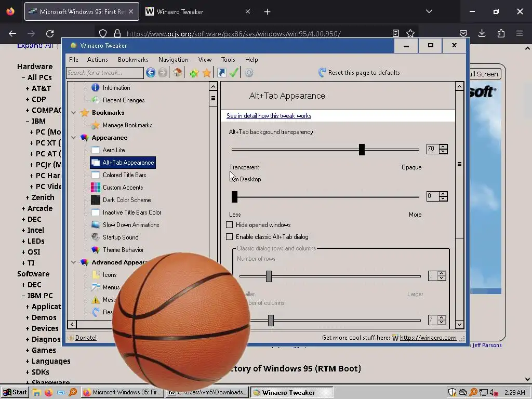The width and height of the screenshot is (532, 399).
Task: Click the desktop shortcut arrow toolbar icon
Action: (221, 73)
